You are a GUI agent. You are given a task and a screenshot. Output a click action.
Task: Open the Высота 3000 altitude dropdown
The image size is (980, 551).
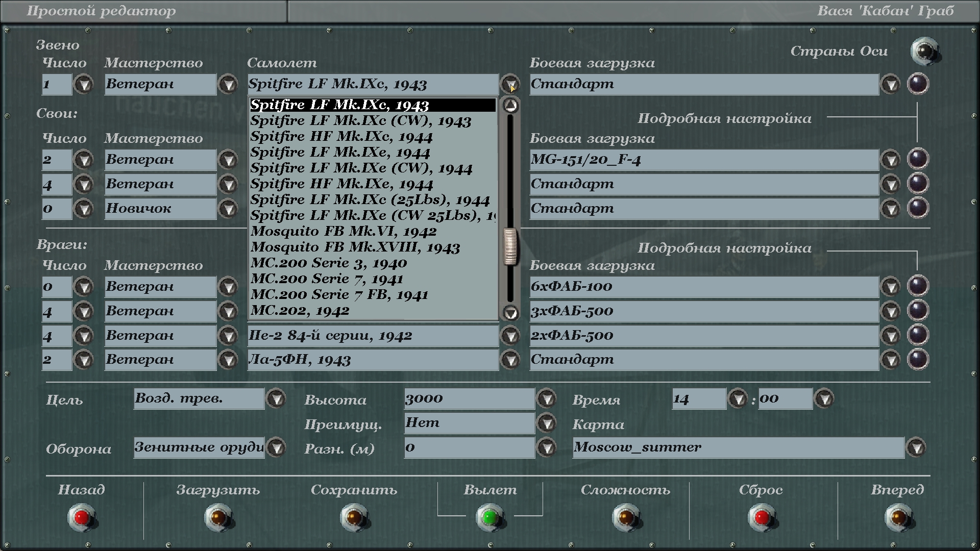click(x=547, y=399)
